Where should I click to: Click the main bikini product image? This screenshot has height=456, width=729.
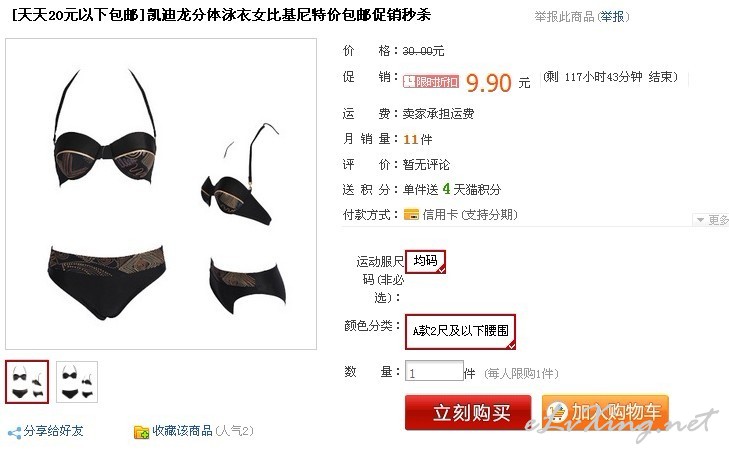[x=161, y=194]
